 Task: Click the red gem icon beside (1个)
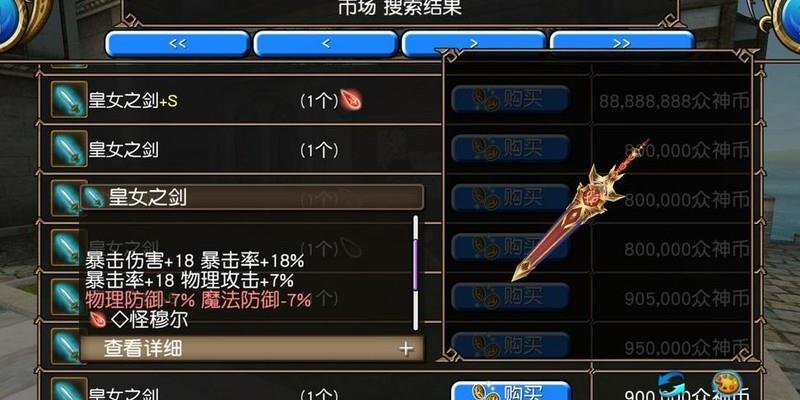351,99
